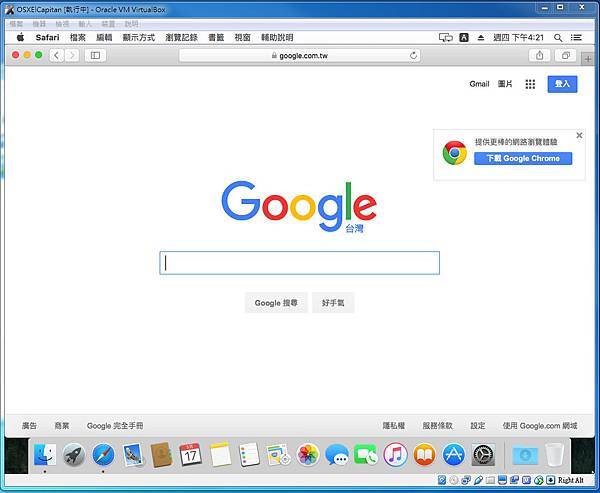Open the Apple menu
600x493 pixels.
coord(21,37)
